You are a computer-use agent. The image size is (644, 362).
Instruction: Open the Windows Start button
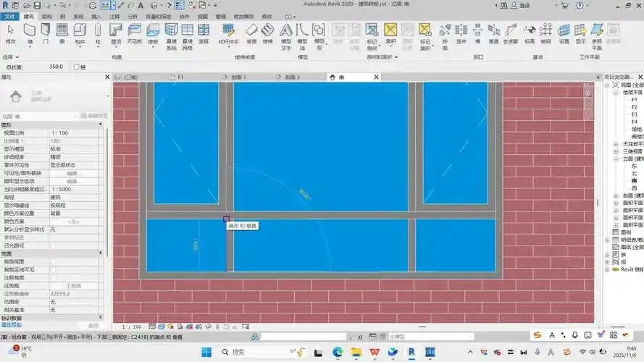[x=206, y=352]
